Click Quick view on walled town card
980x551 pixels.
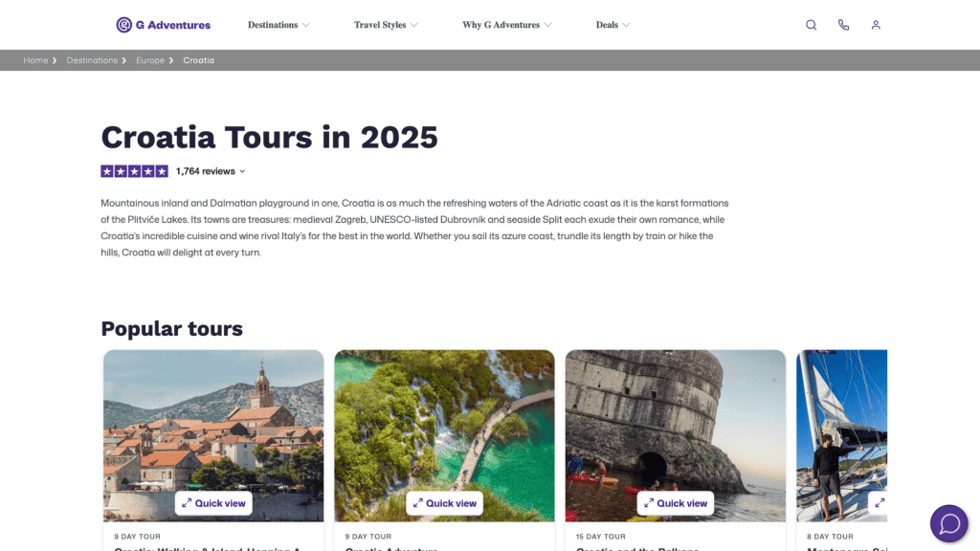(x=213, y=503)
